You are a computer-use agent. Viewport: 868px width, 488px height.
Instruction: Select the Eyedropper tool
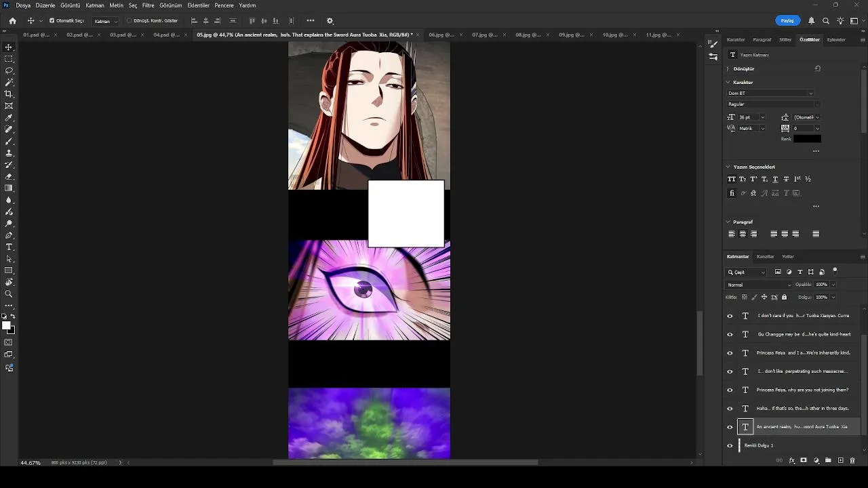[x=9, y=118]
